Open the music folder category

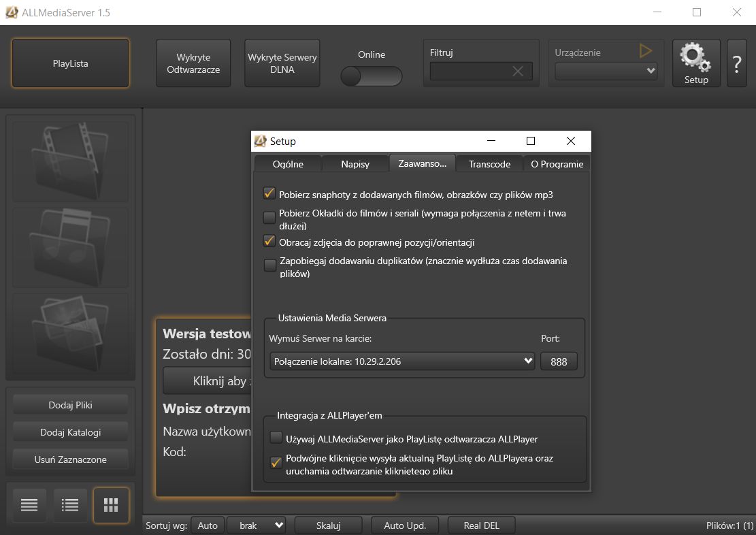point(70,248)
